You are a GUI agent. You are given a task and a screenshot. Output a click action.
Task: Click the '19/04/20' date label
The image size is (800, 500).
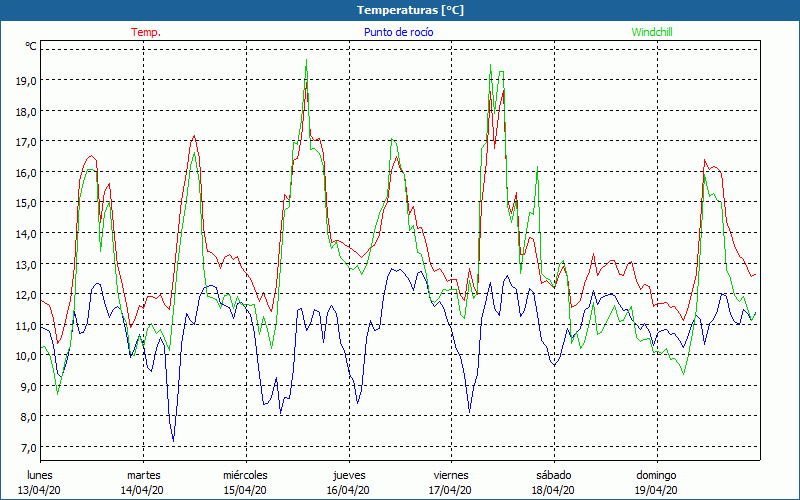click(x=656, y=490)
